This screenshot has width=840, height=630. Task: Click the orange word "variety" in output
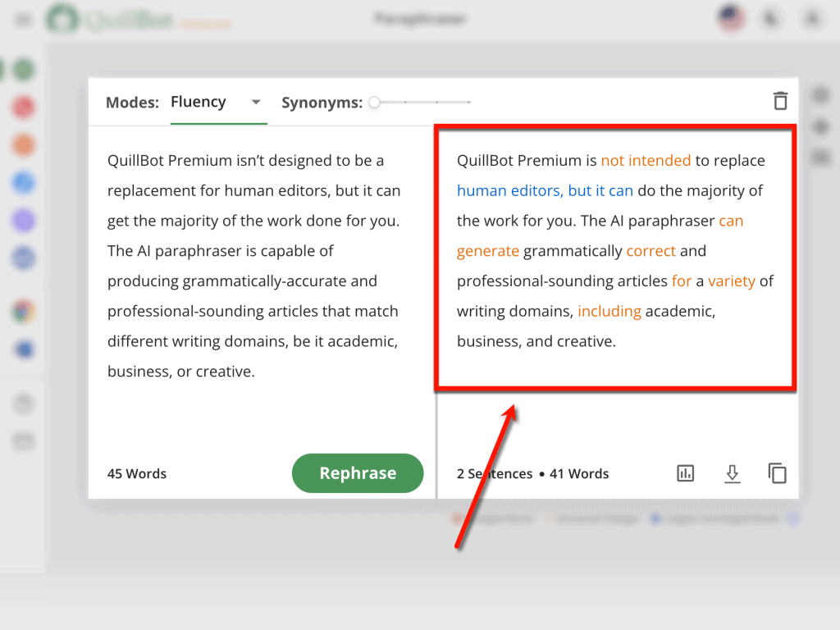pyautogui.click(x=731, y=281)
